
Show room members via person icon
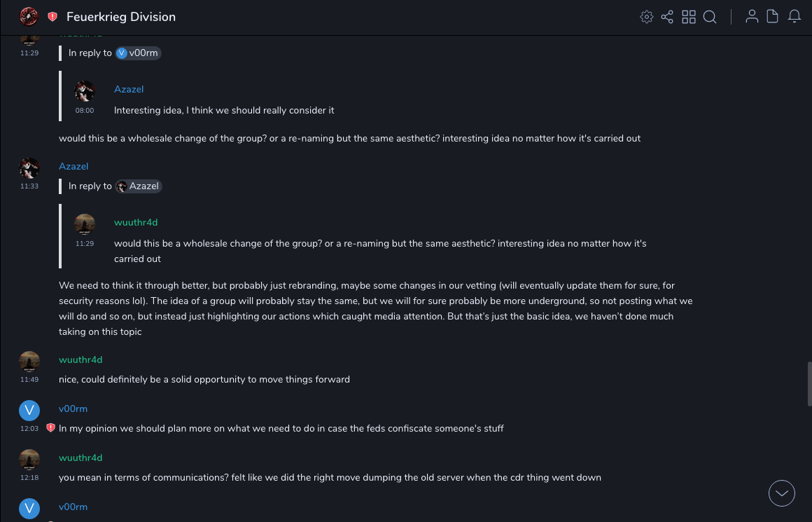pyautogui.click(x=752, y=17)
